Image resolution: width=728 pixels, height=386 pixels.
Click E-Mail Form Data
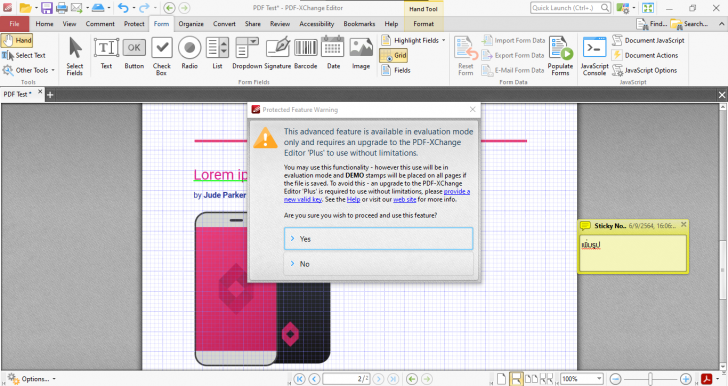coord(513,70)
